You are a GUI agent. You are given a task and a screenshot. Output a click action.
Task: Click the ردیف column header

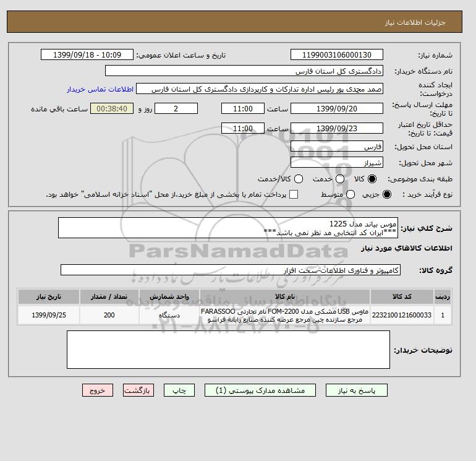pyautogui.click(x=443, y=296)
